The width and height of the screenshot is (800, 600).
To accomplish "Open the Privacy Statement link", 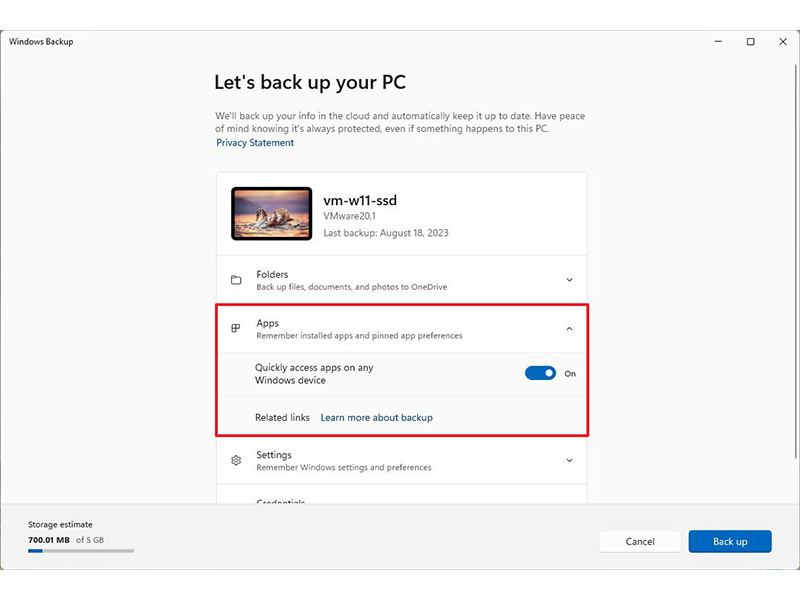I will 255,143.
